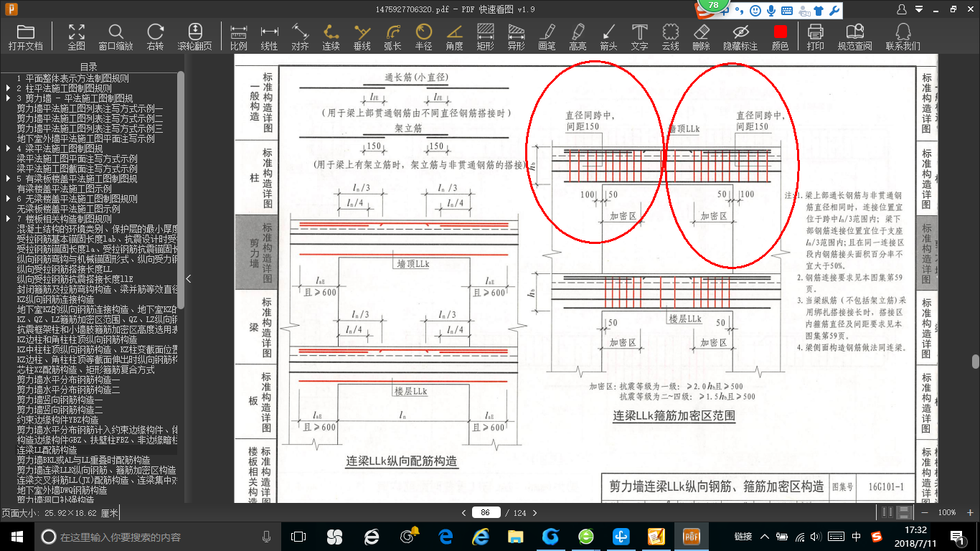
Task: Collapse the bookmark panel with the side arrow
Action: (x=189, y=278)
